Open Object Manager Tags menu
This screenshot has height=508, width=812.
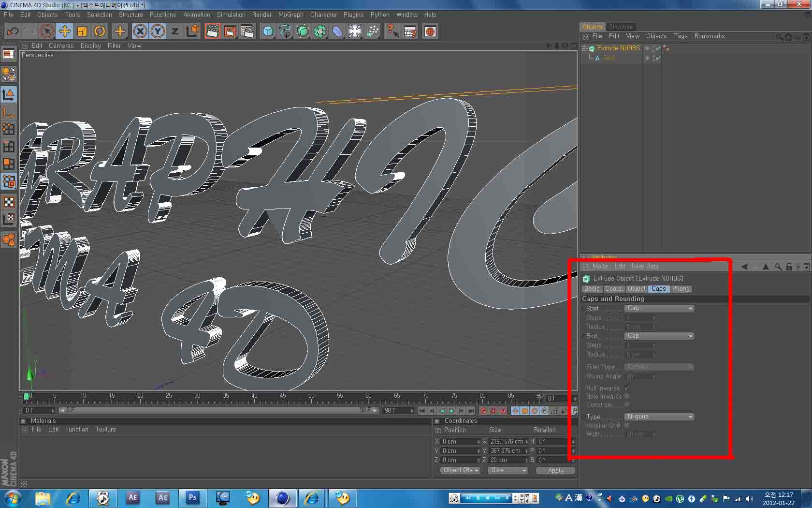coord(681,36)
